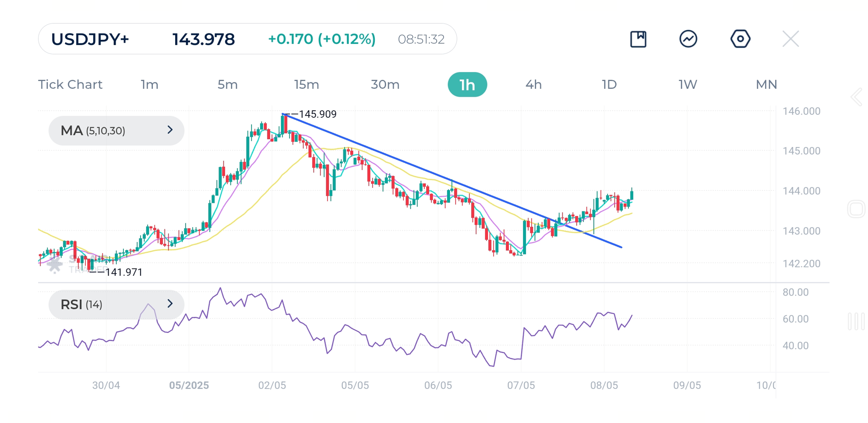
Task: Open the indicators icon with trend line symbol
Action: [688, 39]
